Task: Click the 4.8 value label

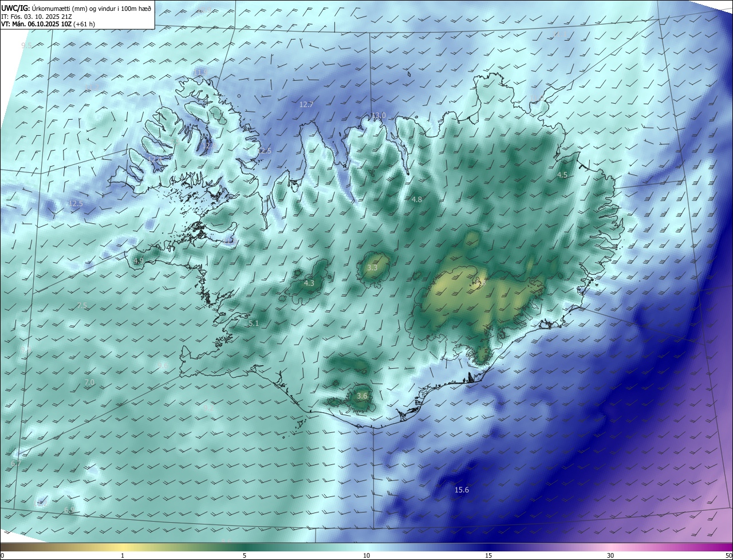Action: tap(417, 200)
